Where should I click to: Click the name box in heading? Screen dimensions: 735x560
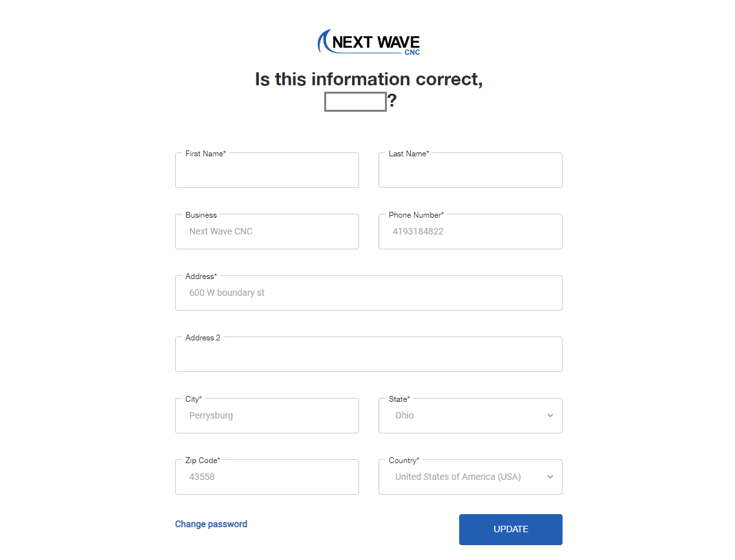click(x=355, y=102)
